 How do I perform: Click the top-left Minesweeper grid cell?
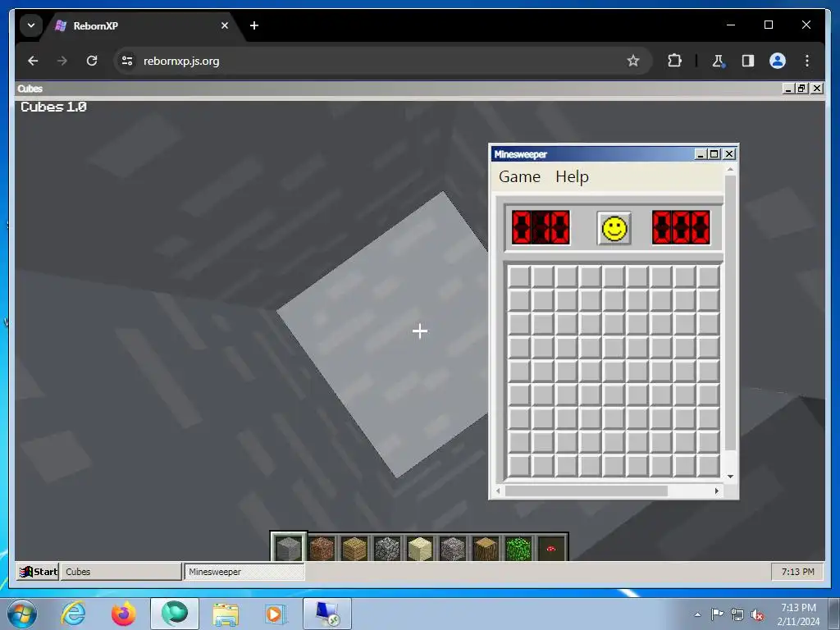(519, 277)
